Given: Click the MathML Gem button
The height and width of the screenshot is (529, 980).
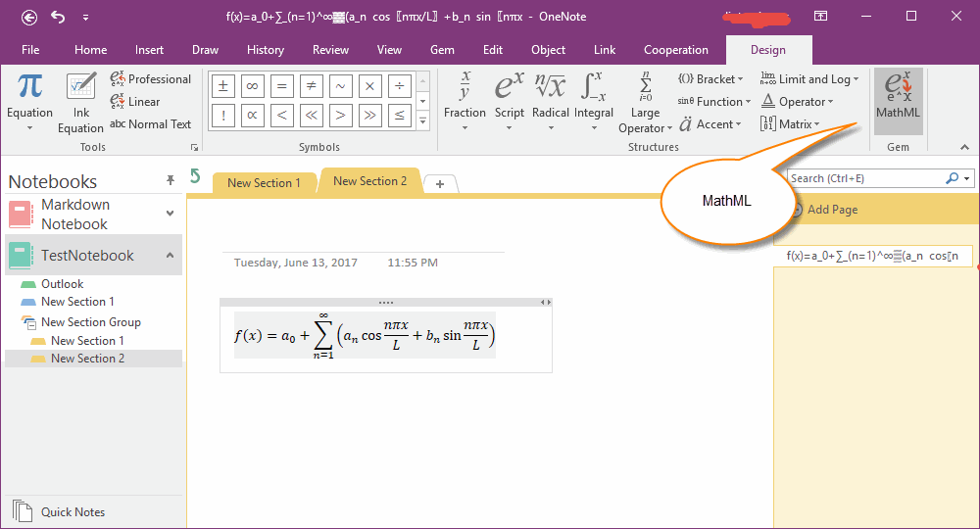Looking at the screenshot, I should coord(898,101).
